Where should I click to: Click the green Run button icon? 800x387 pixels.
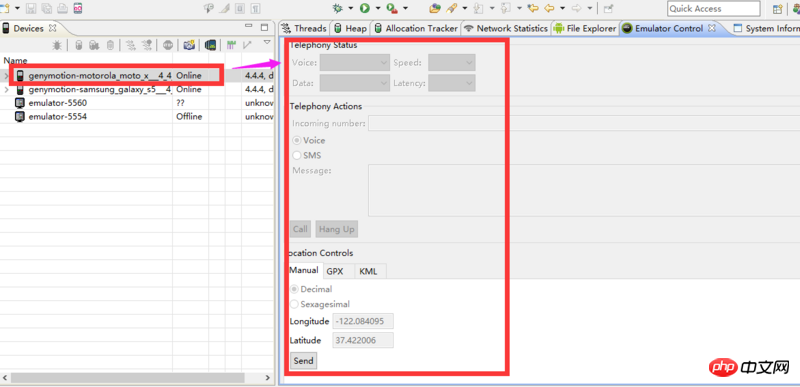click(364, 8)
